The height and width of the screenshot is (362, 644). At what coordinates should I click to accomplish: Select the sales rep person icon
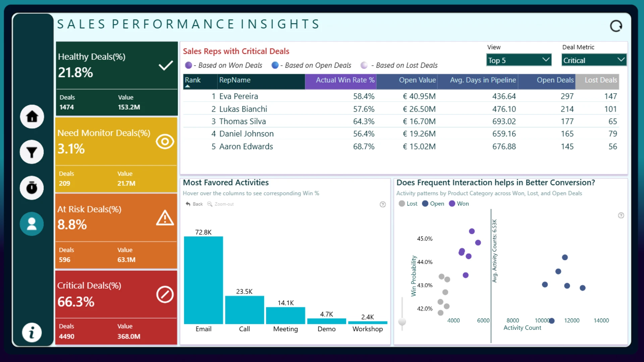click(x=32, y=224)
